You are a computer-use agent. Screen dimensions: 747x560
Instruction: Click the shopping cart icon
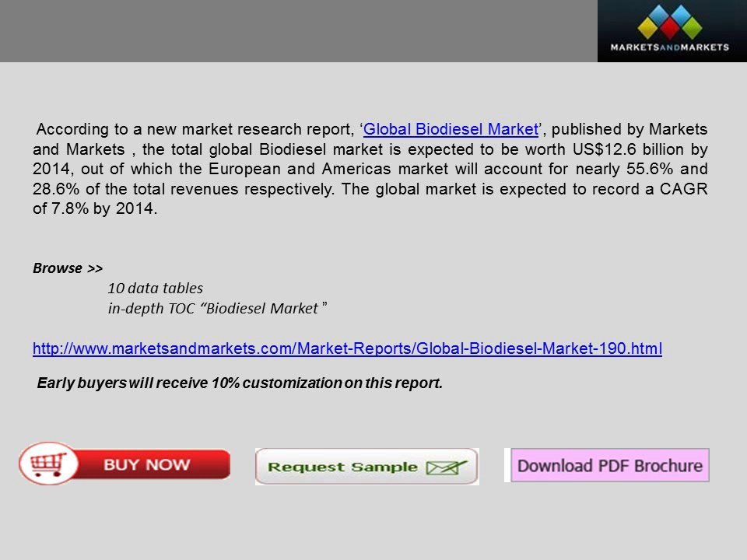click(x=48, y=464)
